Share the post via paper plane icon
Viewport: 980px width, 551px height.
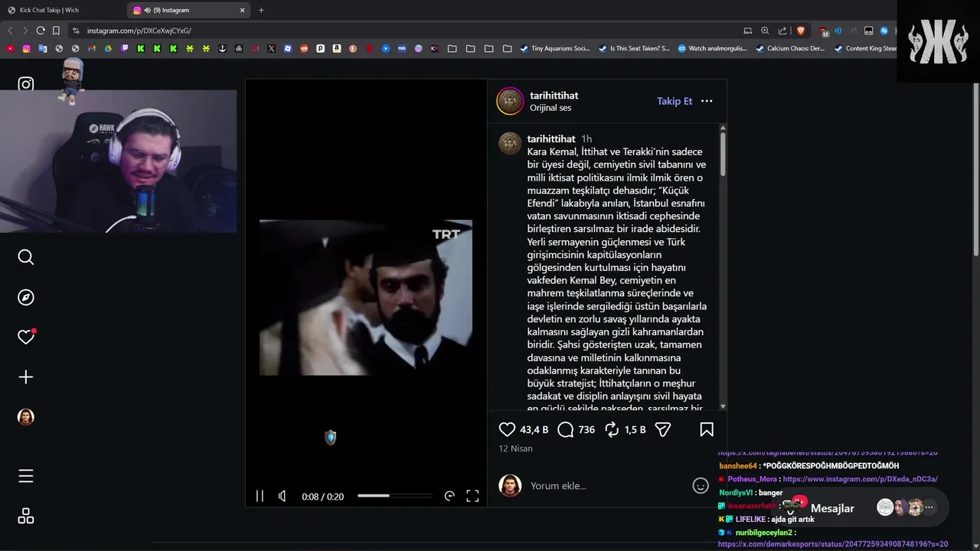click(x=663, y=429)
